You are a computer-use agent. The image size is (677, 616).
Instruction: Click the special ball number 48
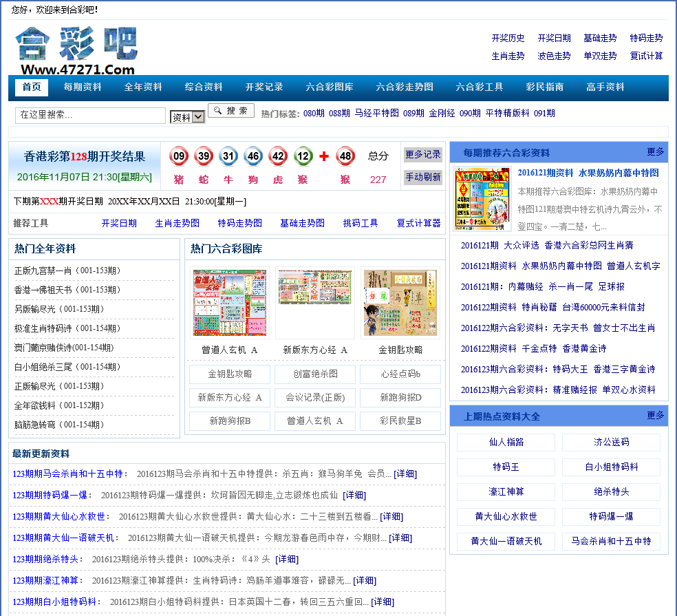[345, 156]
